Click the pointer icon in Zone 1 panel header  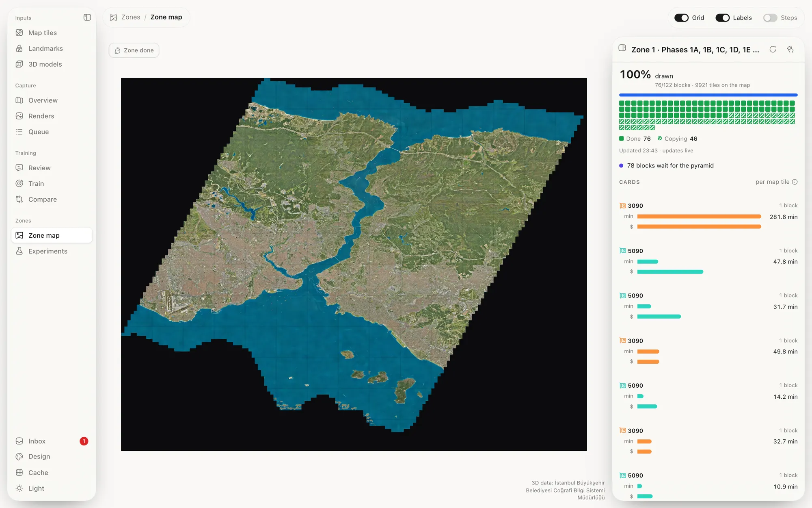[790, 50]
